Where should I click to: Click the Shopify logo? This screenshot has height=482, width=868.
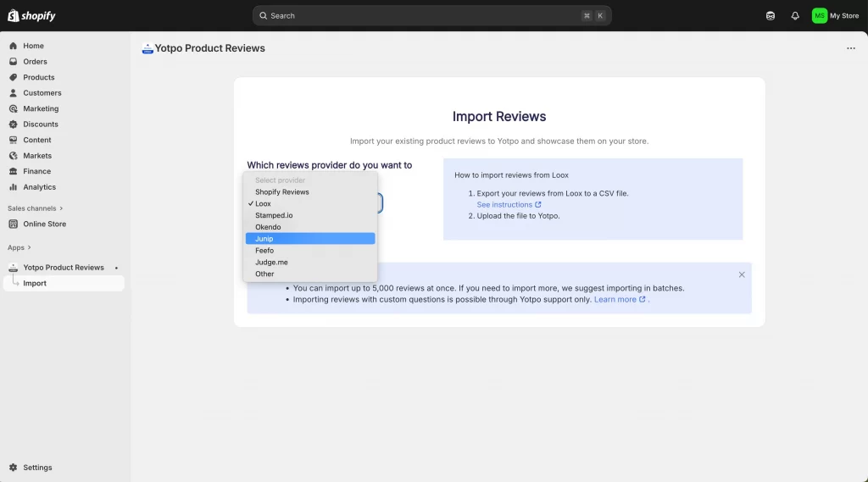pyautogui.click(x=31, y=15)
